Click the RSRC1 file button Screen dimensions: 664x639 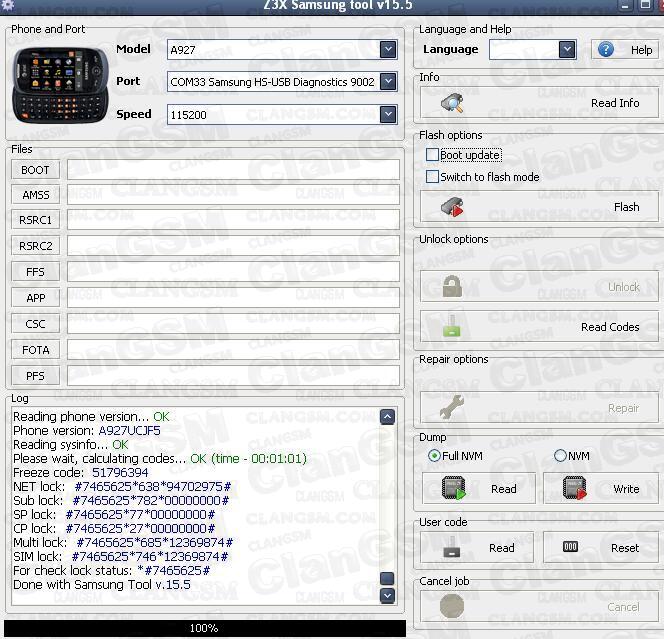click(x=36, y=220)
